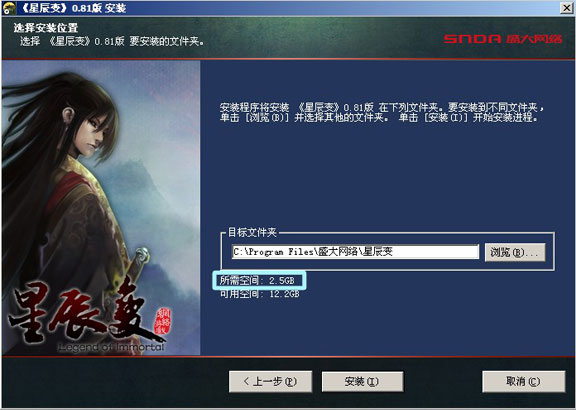This screenshot has width=576, height=410.
Task: Cancel setup with the 取消(C) button
Action: click(523, 381)
